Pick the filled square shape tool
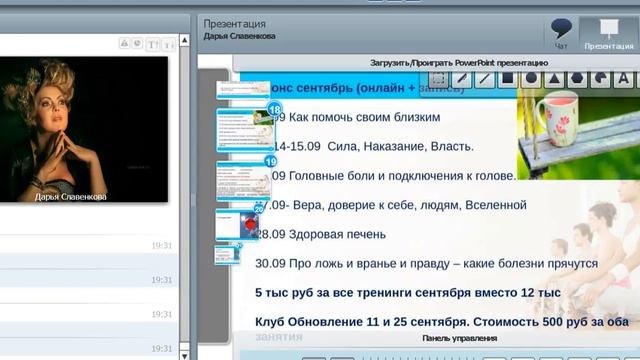Image resolution: width=640 pixels, height=360 pixels. (508, 78)
